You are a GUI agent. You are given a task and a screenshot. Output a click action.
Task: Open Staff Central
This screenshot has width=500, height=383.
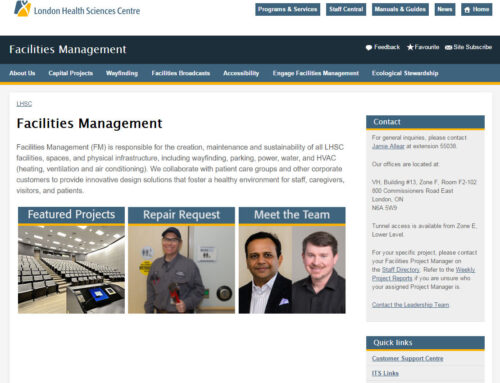click(x=346, y=9)
